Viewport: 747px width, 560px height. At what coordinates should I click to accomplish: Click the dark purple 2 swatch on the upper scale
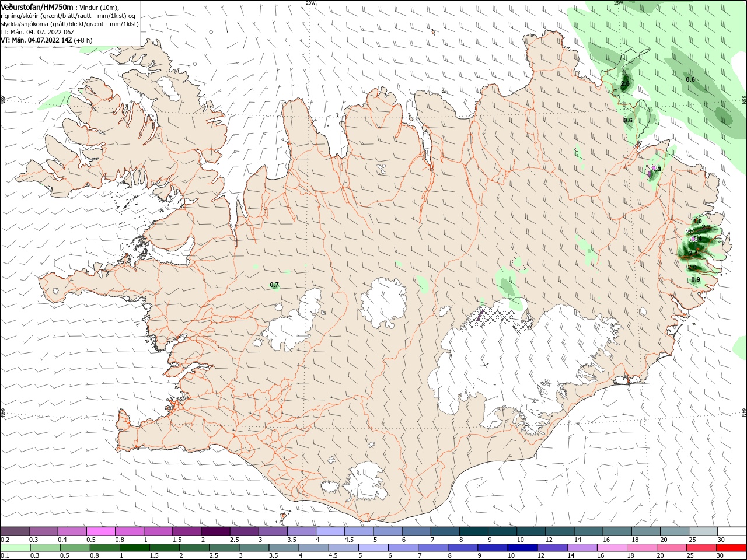tap(215, 531)
